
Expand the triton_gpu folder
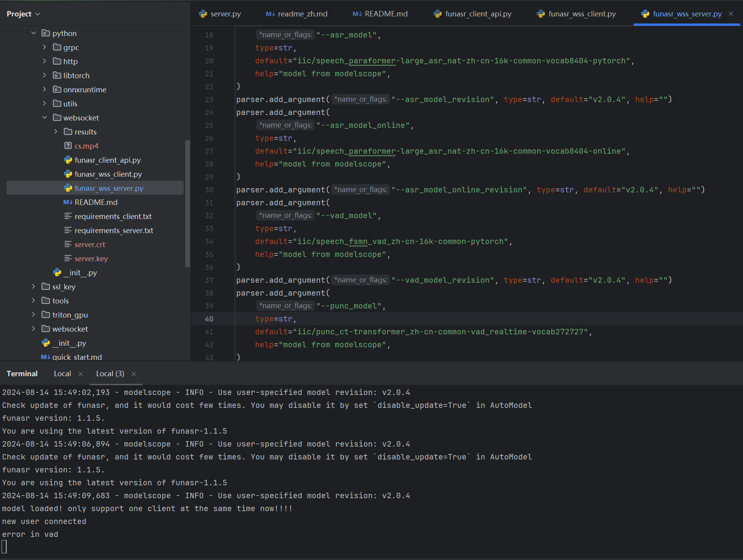click(x=34, y=315)
